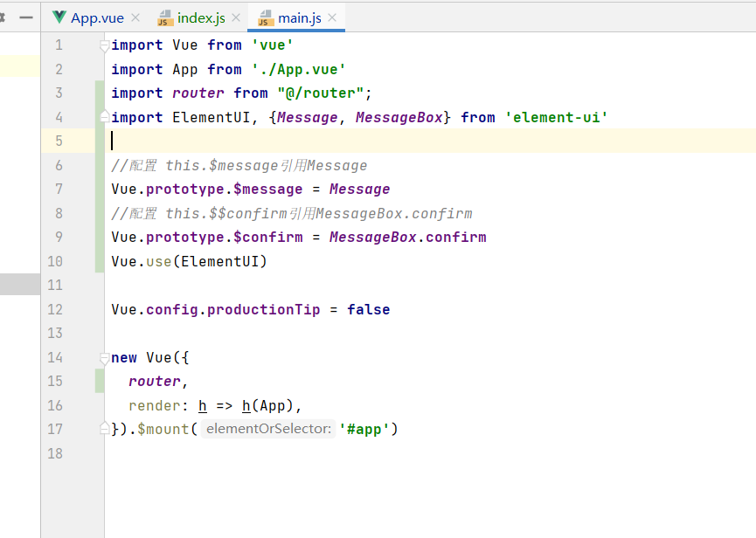
Task: Switch to the App.vue tab
Action: coord(97,17)
